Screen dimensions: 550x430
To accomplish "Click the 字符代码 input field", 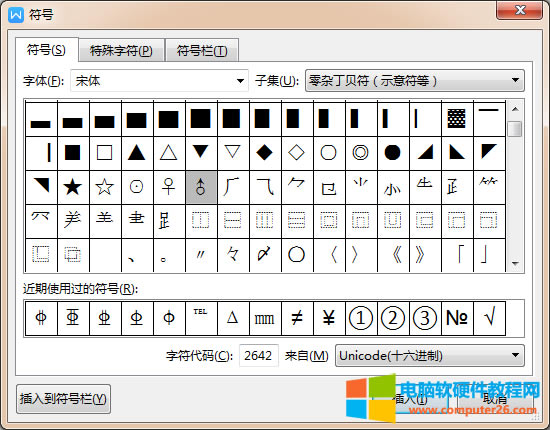I will [x=259, y=356].
